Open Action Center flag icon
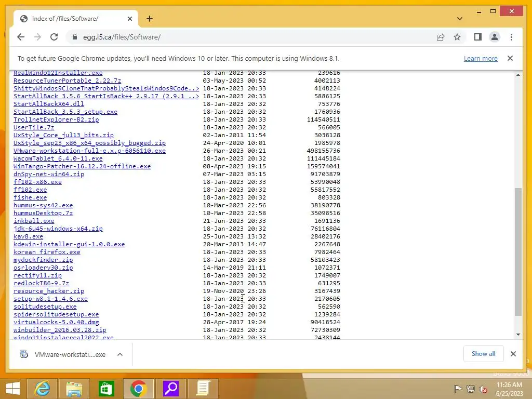Image resolution: width=532 pixels, height=399 pixels. click(458, 389)
